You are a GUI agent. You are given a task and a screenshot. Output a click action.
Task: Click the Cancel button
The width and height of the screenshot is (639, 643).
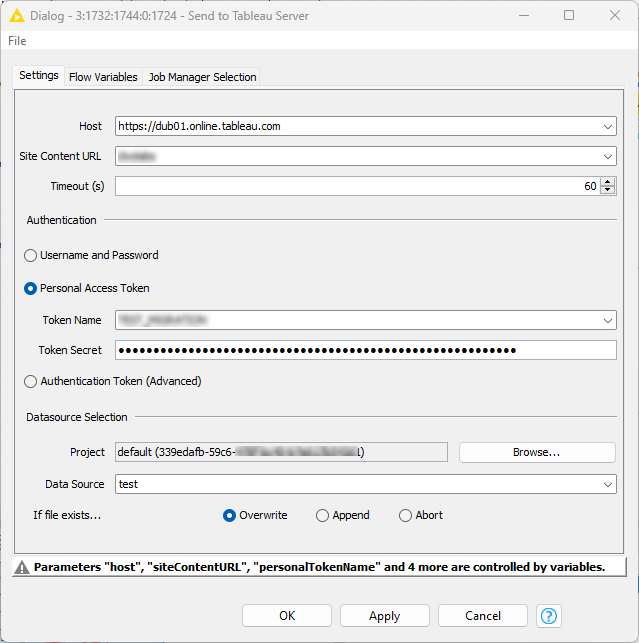[483, 616]
